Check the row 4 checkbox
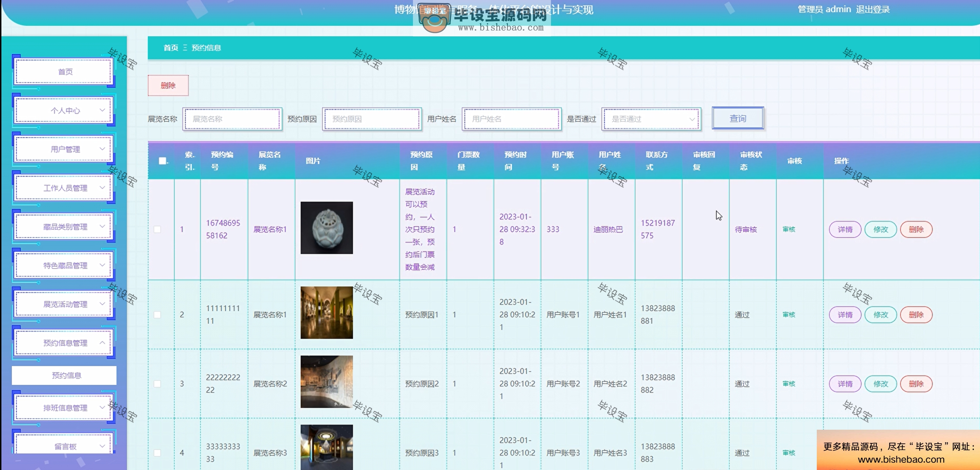The width and height of the screenshot is (980, 470). pyautogui.click(x=157, y=453)
